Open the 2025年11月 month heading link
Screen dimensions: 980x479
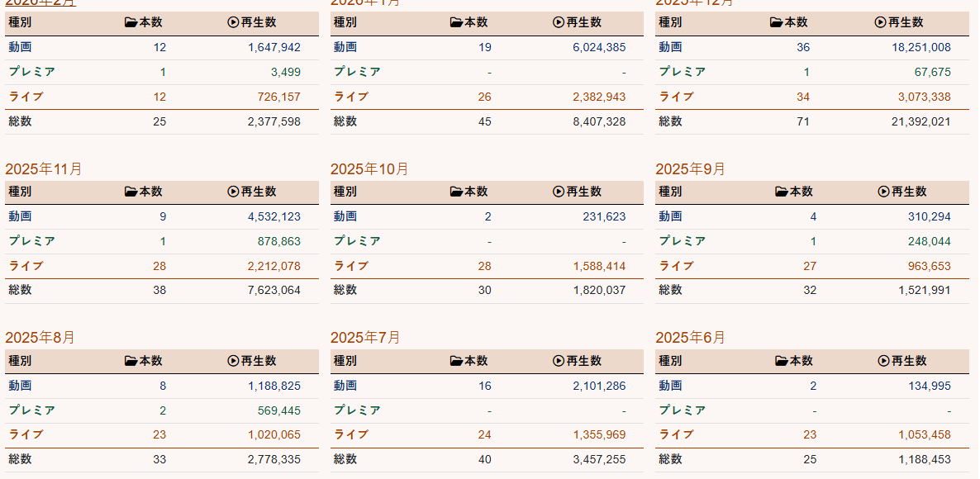click(x=44, y=169)
